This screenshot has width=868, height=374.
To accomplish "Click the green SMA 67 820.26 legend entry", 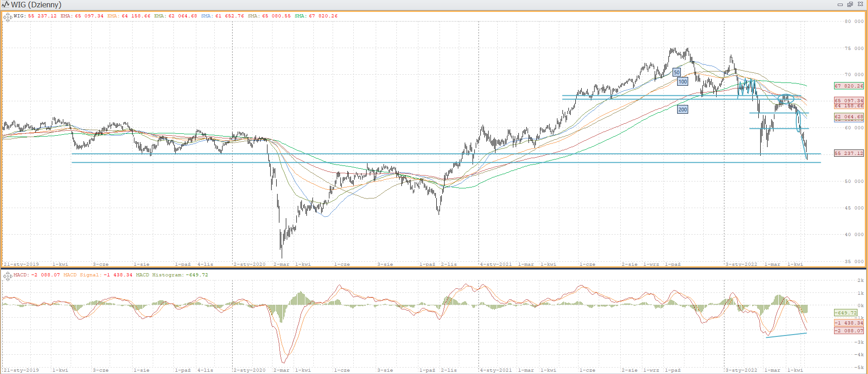I will click(x=316, y=16).
